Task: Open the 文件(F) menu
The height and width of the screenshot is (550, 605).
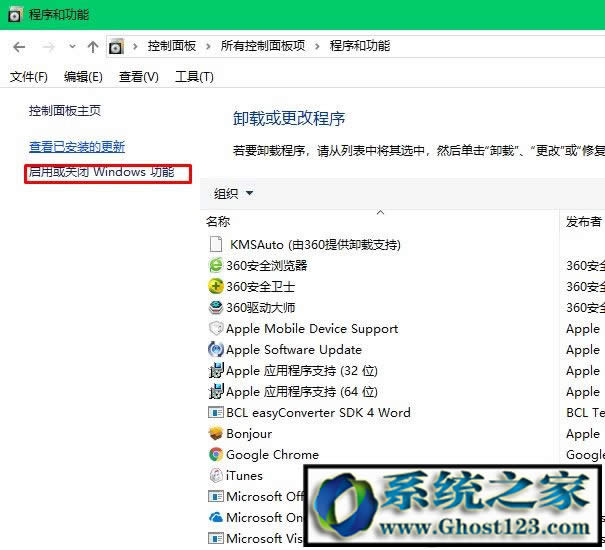Action: [x=28, y=77]
